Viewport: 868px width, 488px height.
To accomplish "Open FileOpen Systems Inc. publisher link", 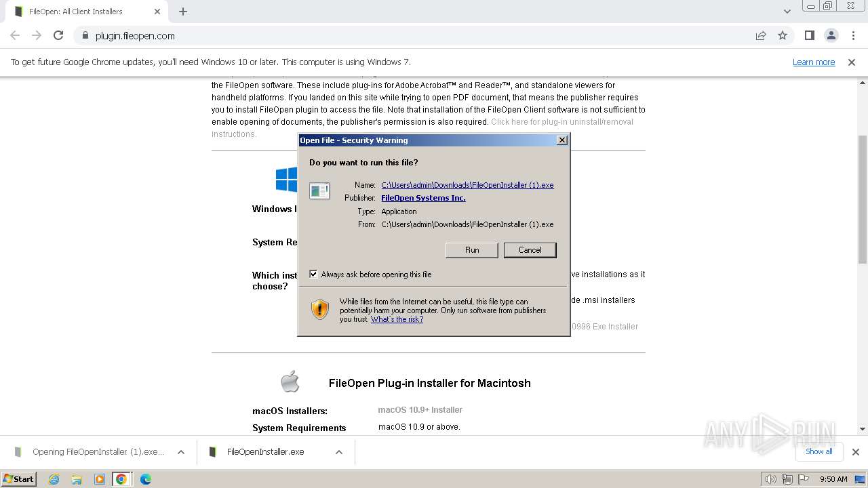I will (x=423, y=198).
